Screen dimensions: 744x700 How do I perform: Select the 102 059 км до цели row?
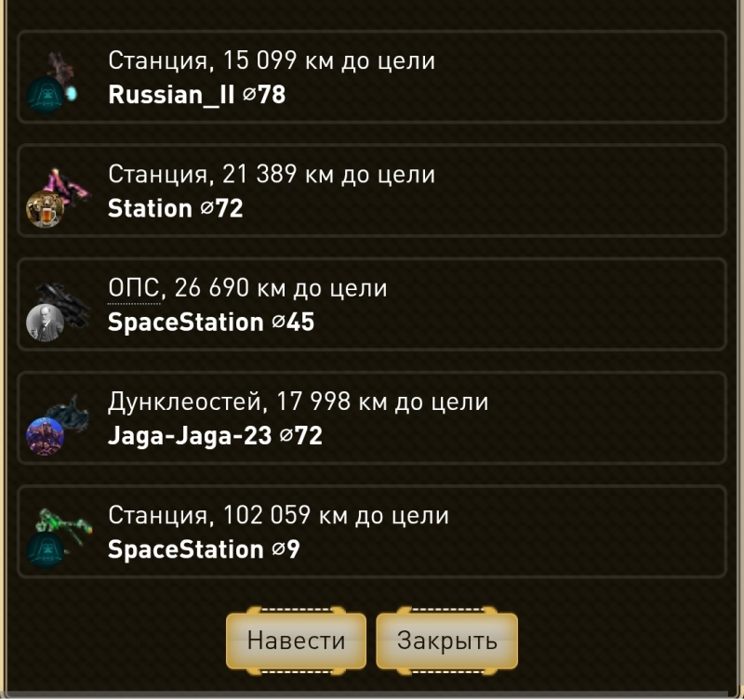(372, 532)
